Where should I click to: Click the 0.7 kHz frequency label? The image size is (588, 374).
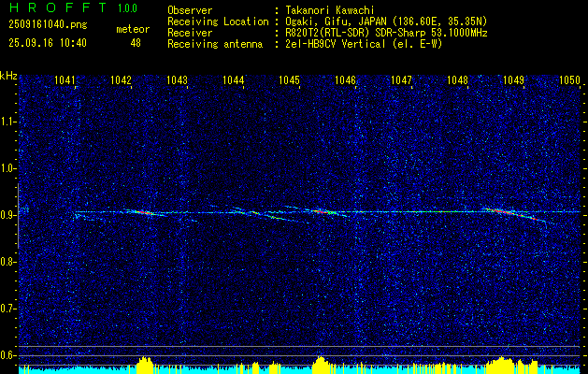point(8,309)
